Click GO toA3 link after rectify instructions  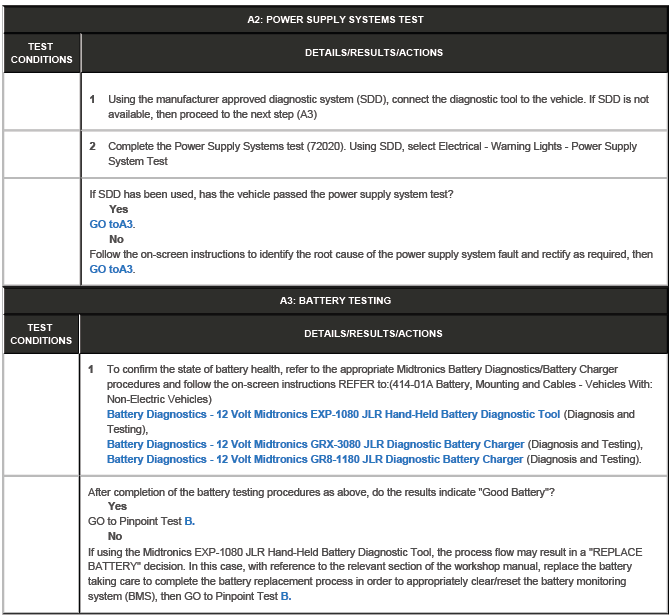pos(111,269)
